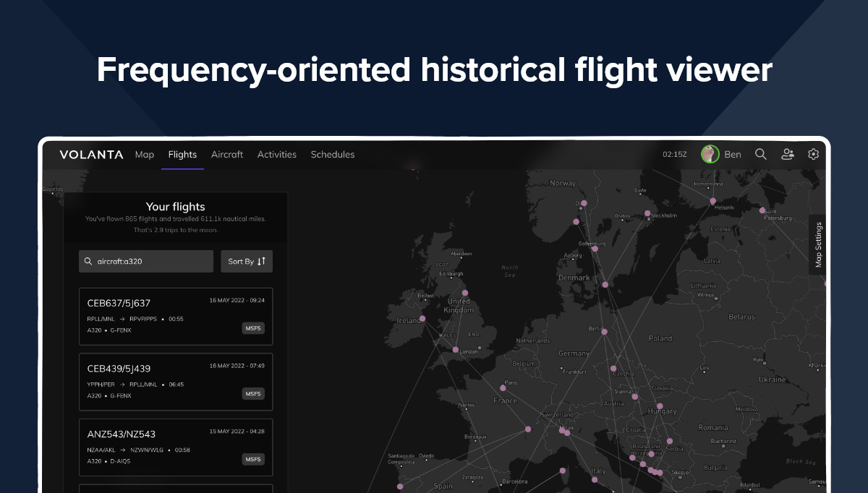Click the 02:15Z clock display
Image resolution: width=868 pixels, height=493 pixels.
674,154
